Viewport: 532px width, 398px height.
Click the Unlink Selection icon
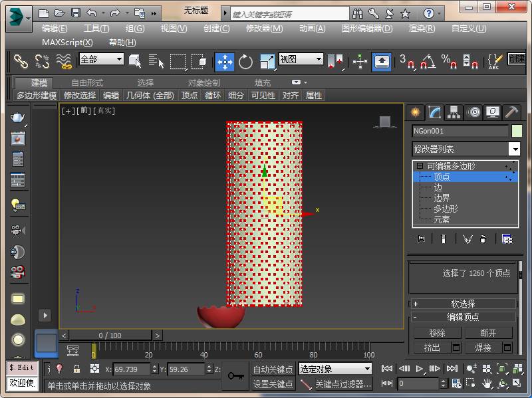pos(42,62)
